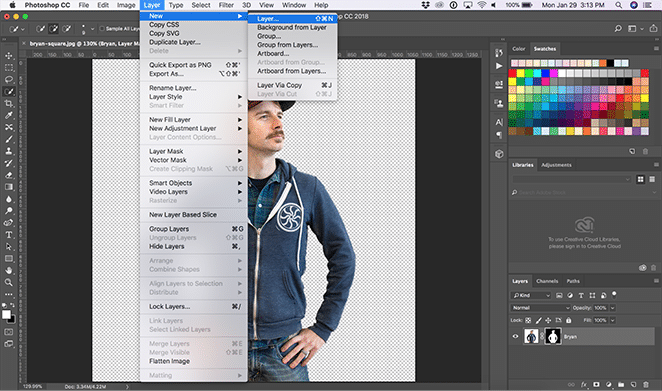The height and width of the screenshot is (391, 662).
Task: Select the Quick Selection tool in toolbar
Action: (x=8, y=92)
